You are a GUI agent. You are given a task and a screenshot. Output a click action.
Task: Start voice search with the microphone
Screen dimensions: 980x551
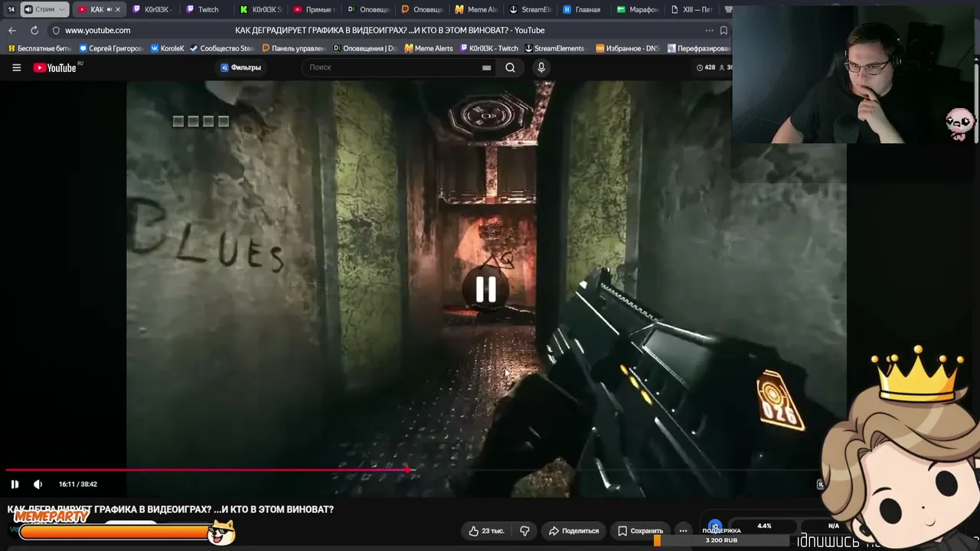point(541,67)
